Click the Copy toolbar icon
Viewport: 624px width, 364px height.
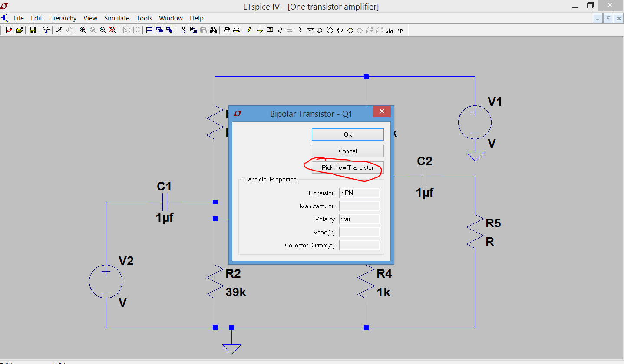(193, 30)
